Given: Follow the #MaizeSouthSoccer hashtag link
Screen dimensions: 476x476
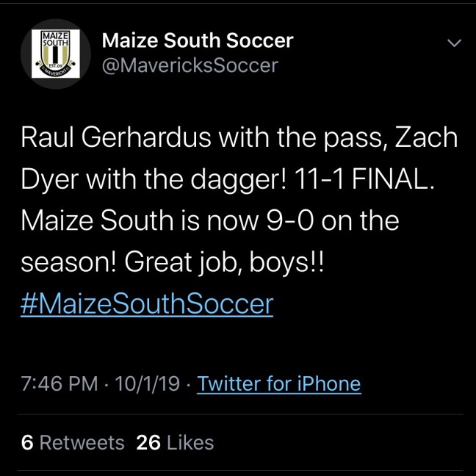Looking at the screenshot, I should coord(147,304).
